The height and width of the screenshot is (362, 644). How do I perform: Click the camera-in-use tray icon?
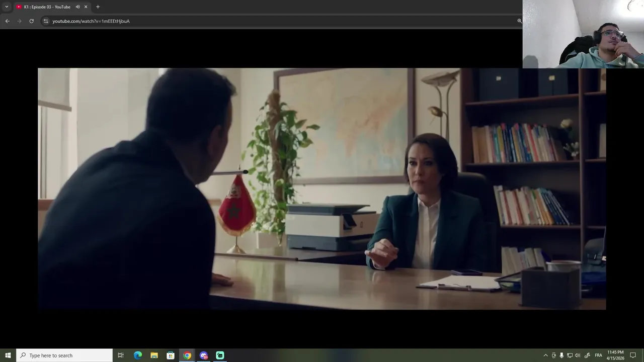pyautogui.click(x=554, y=355)
